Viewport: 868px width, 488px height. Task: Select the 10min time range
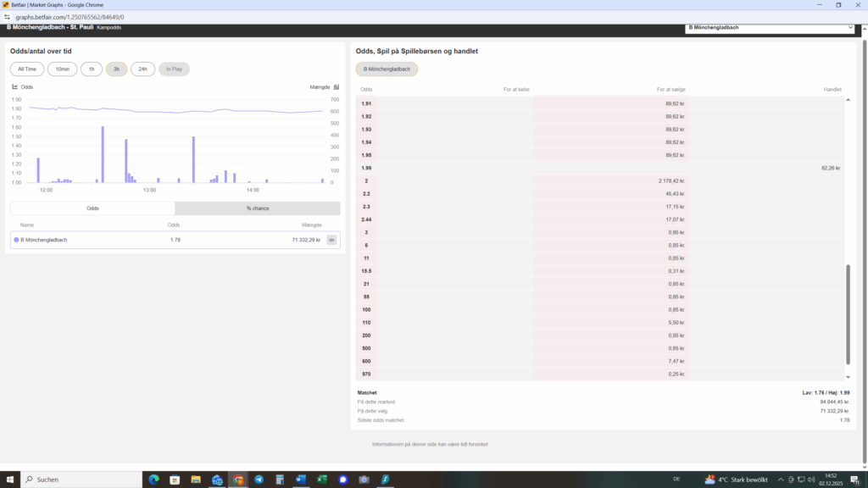(x=62, y=69)
